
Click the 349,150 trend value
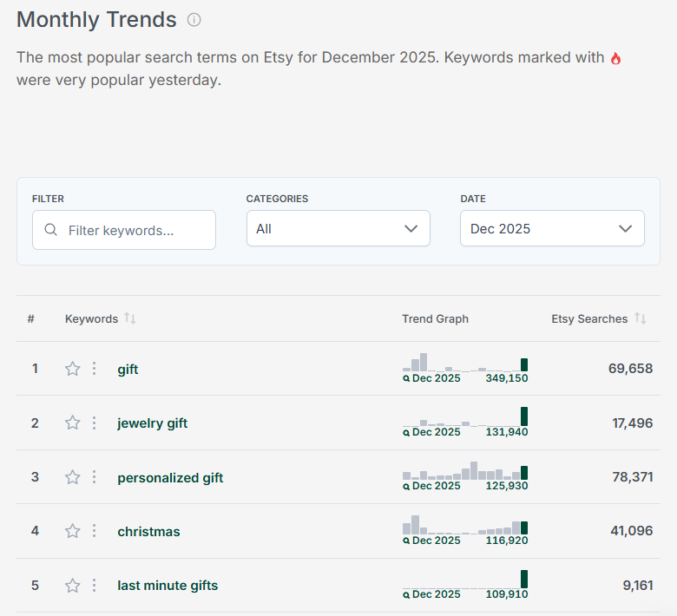pyautogui.click(x=507, y=378)
